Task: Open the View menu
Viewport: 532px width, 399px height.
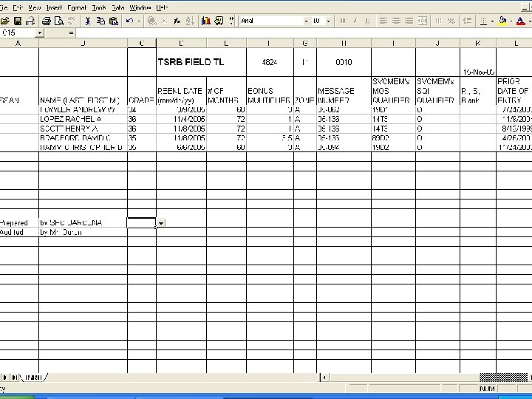Action: pyautogui.click(x=34, y=7)
